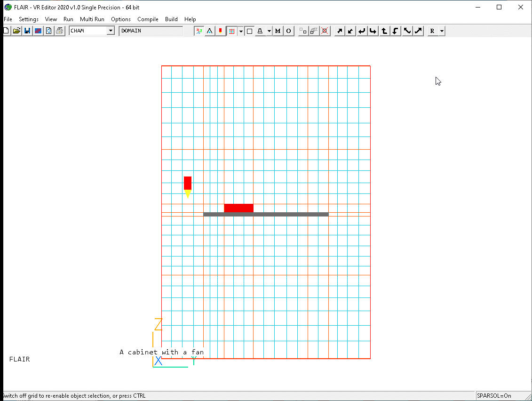Expand the arrow next to grid mesh button

point(241,31)
